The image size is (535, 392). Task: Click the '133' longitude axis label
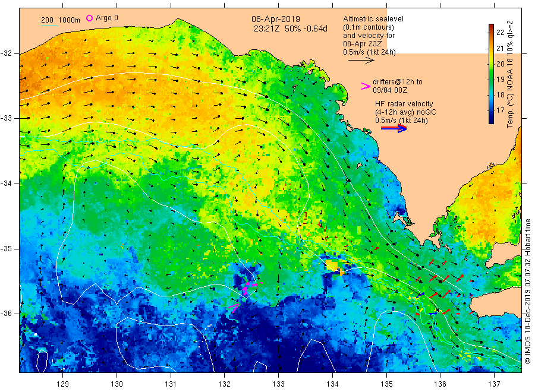278,384
